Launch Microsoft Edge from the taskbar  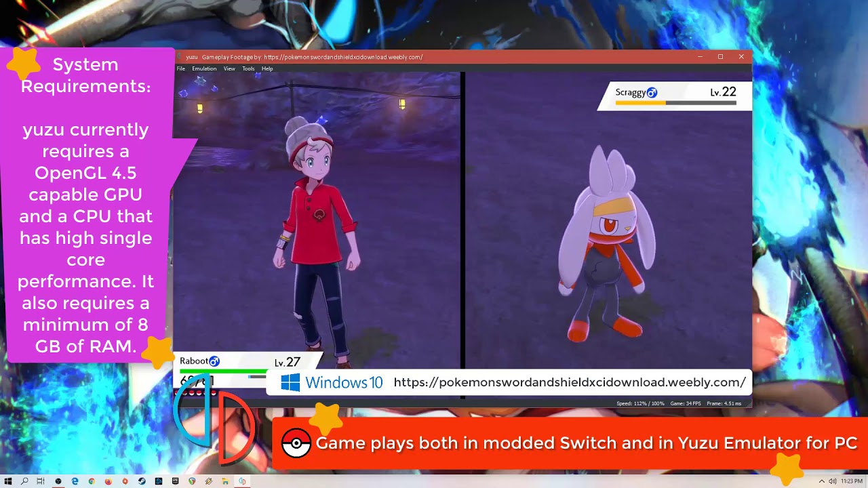point(75,481)
